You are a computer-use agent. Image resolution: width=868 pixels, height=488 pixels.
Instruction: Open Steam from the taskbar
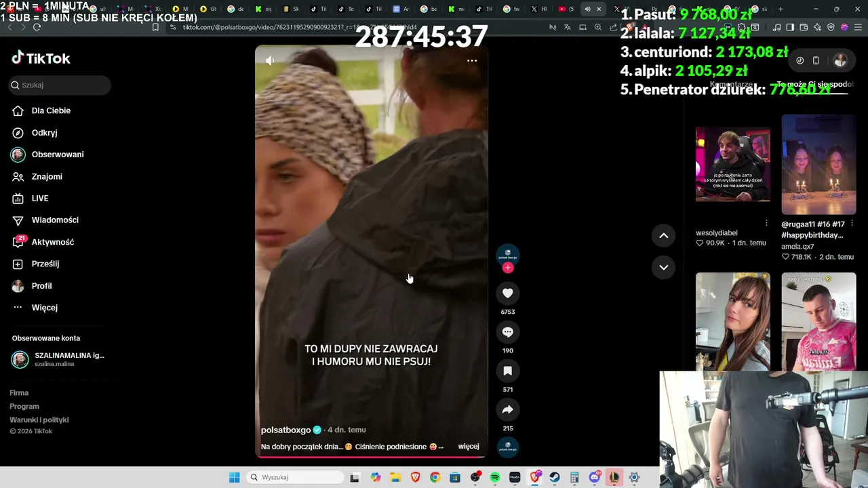(x=555, y=477)
